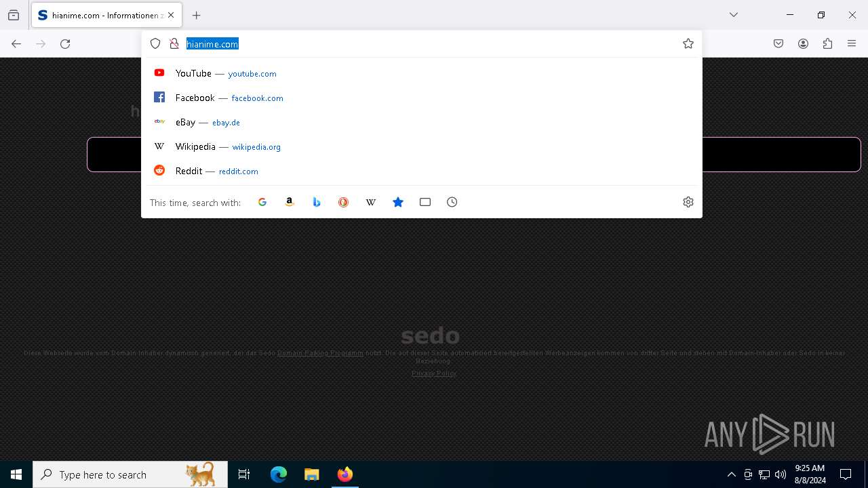Show hidden system tray icons

point(731,474)
